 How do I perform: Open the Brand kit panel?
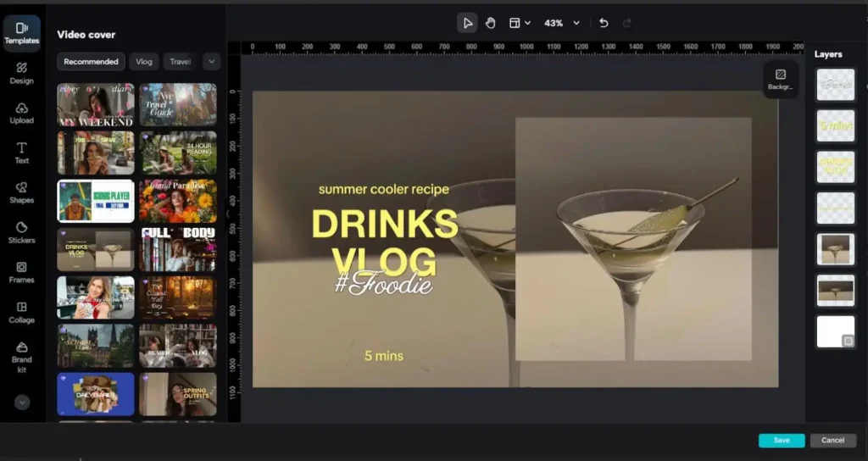[21, 357]
